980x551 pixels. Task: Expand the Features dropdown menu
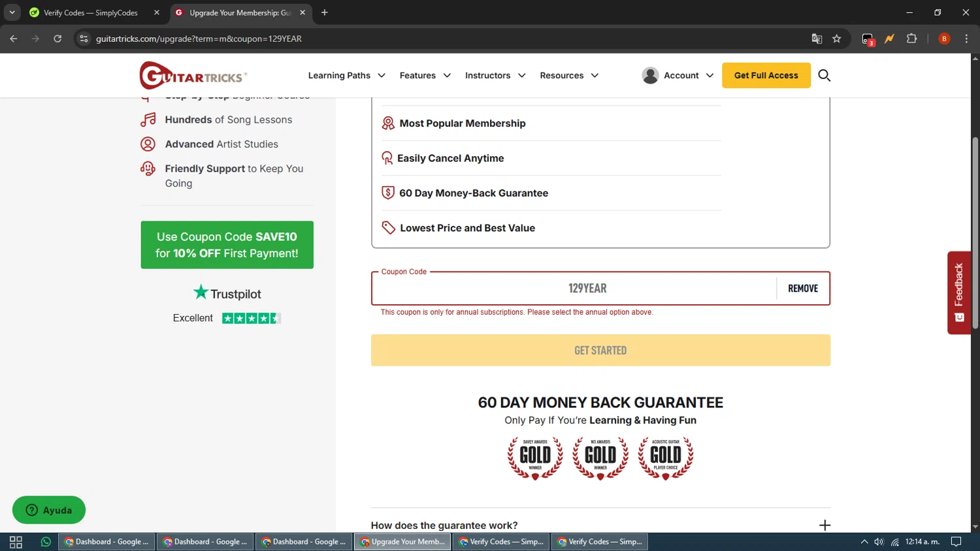[x=425, y=76]
